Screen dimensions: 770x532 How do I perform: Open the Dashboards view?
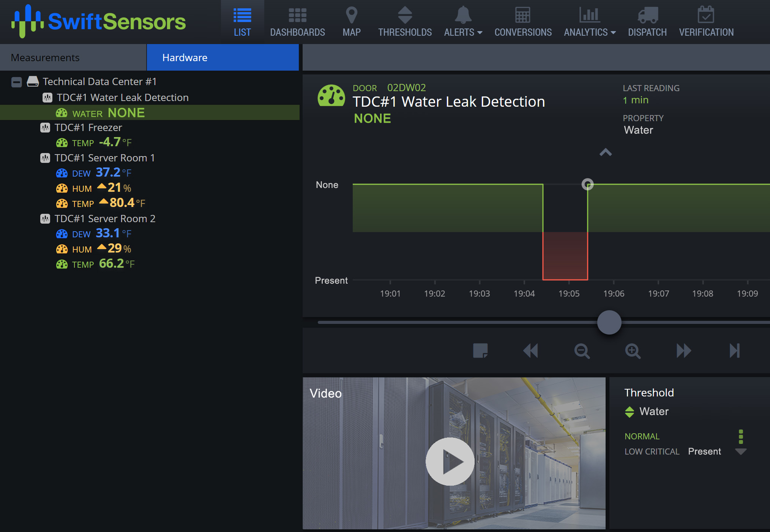pyautogui.click(x=297, y=22)
